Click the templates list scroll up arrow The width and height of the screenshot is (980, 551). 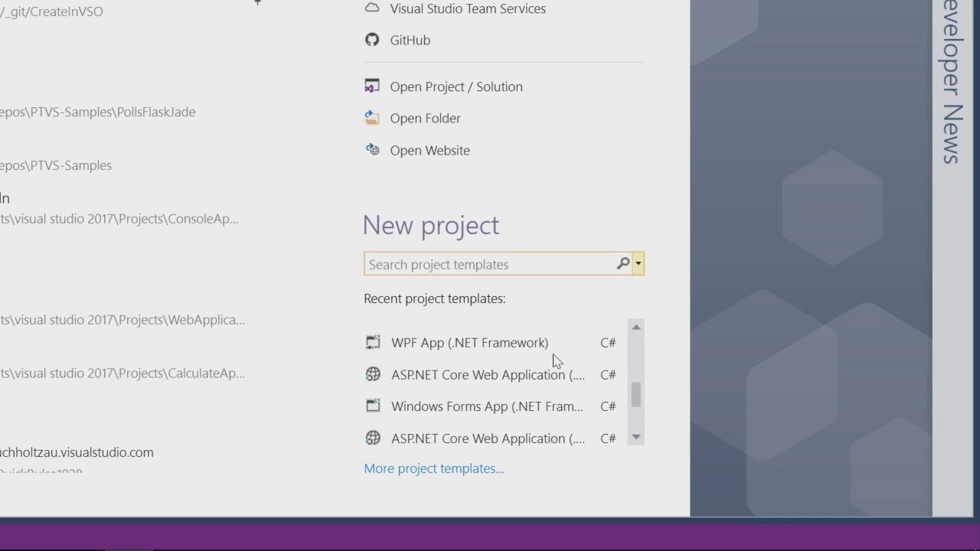click(635, 327)
